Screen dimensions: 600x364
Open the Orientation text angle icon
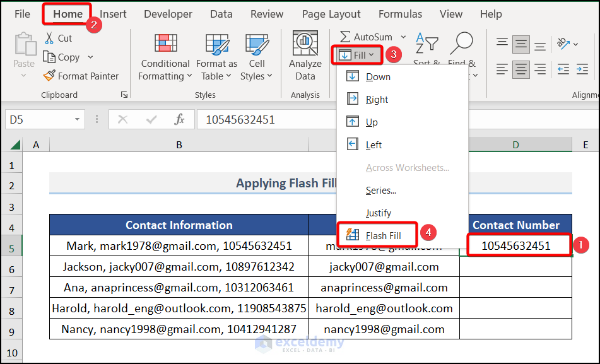point(563,44)
